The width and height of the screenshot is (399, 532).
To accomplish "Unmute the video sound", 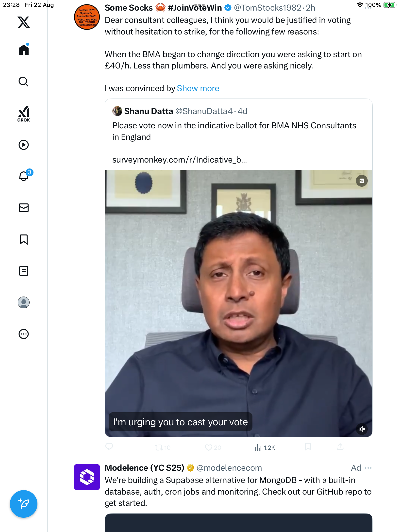I will 362,429.
